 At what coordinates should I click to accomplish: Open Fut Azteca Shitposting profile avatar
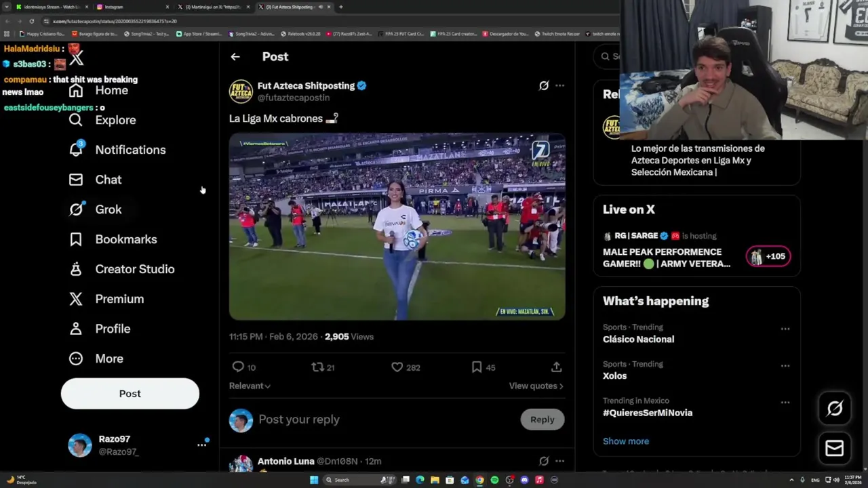[x=241, y=91]
